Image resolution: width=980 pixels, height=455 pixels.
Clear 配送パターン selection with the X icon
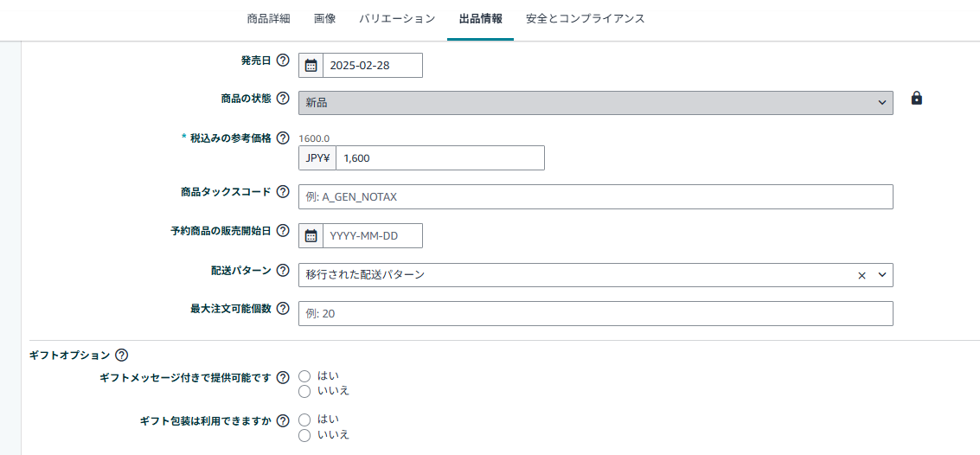coord(862,275)
